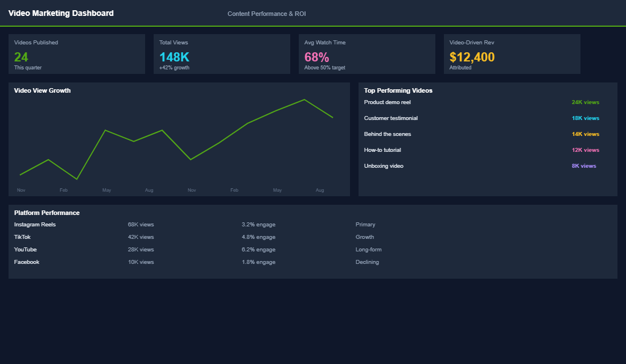Image resolution: width=626 pixels, height=364 pixels.
Task: Select the peak point on the growth line
Action: point(306,100)
